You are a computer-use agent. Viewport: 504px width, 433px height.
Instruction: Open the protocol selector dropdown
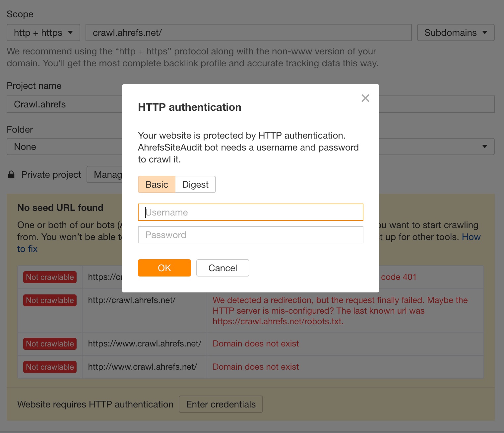point(43,32)
